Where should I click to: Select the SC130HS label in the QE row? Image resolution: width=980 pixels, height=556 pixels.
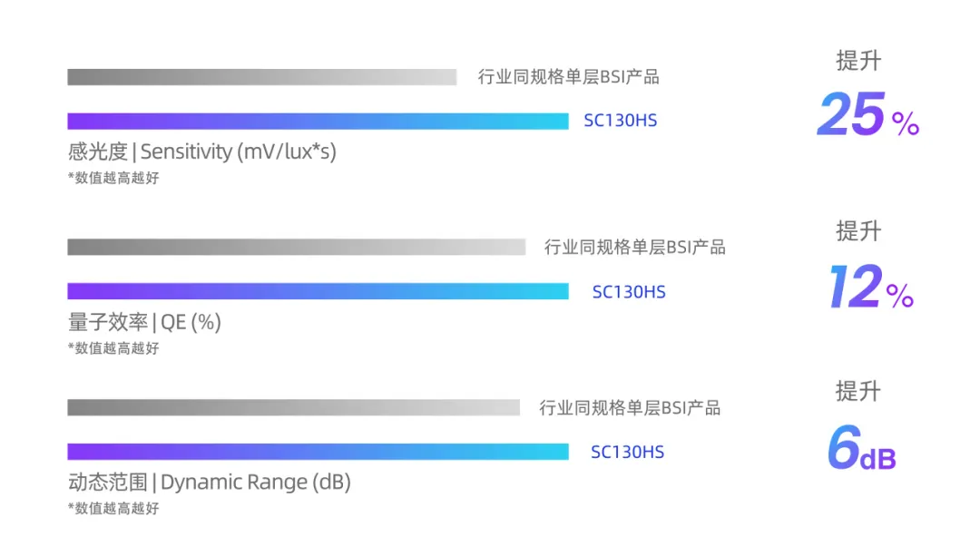click(x=629, y=292)
